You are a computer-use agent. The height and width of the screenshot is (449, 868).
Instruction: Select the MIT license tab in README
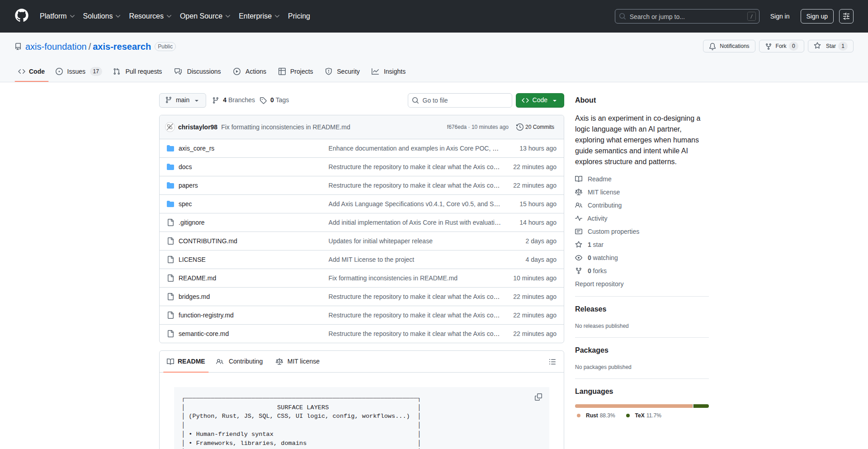click(x=298, y=361)
